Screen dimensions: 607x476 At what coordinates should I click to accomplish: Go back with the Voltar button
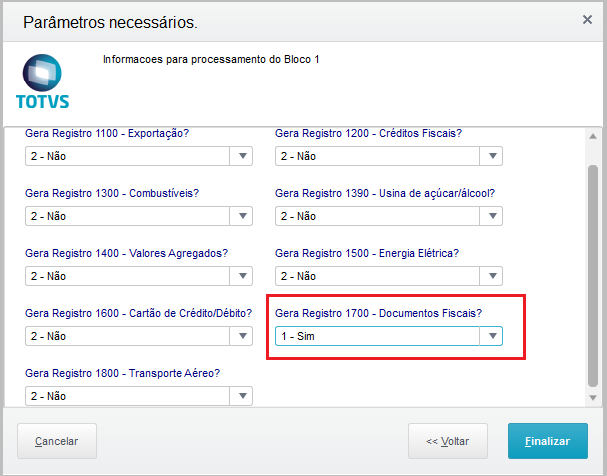click(x=447, y=441)
